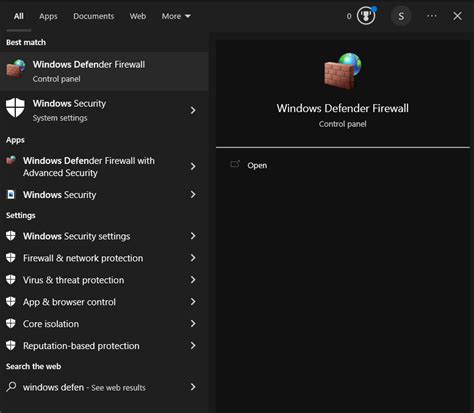Click shield icon beside Firewall & network protection
474x413 pixels.
coord(11,258)
